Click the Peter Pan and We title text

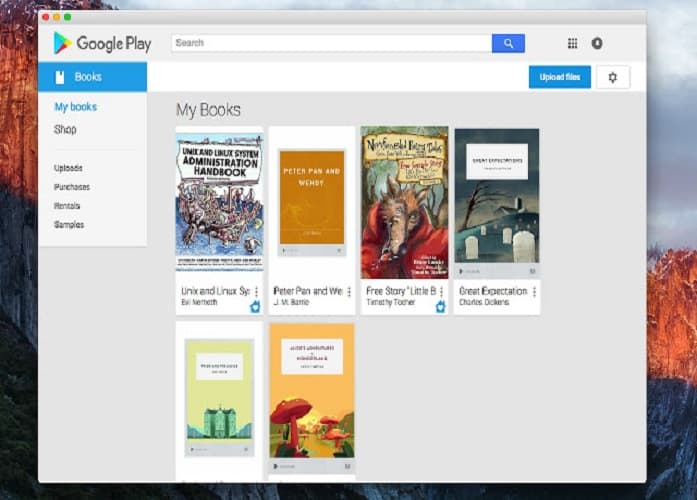click(x=308, y=291)
